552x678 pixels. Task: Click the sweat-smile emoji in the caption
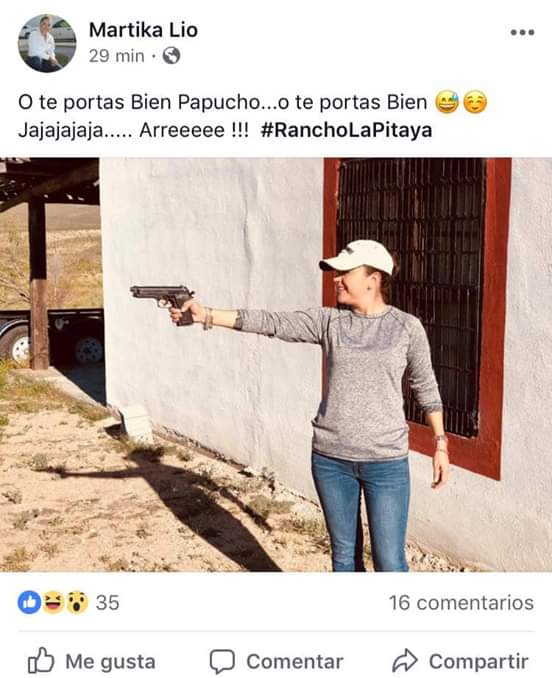pos(447,102)
